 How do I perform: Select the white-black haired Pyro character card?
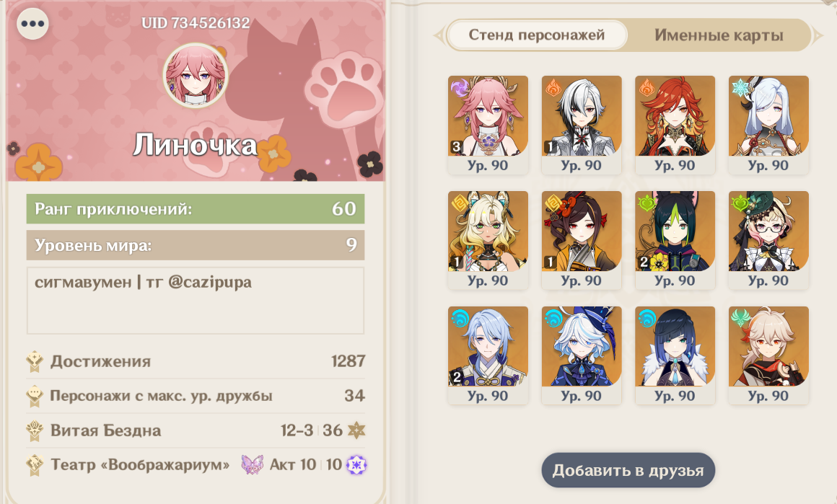coord(582,125)
